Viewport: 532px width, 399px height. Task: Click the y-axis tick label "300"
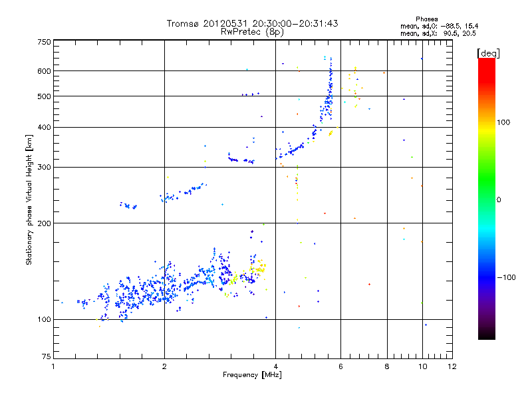pos(44,168)
